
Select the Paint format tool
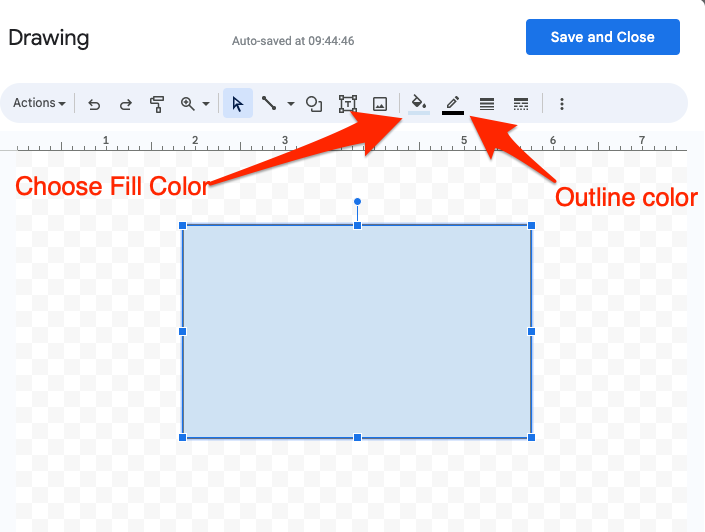point(156,104)
